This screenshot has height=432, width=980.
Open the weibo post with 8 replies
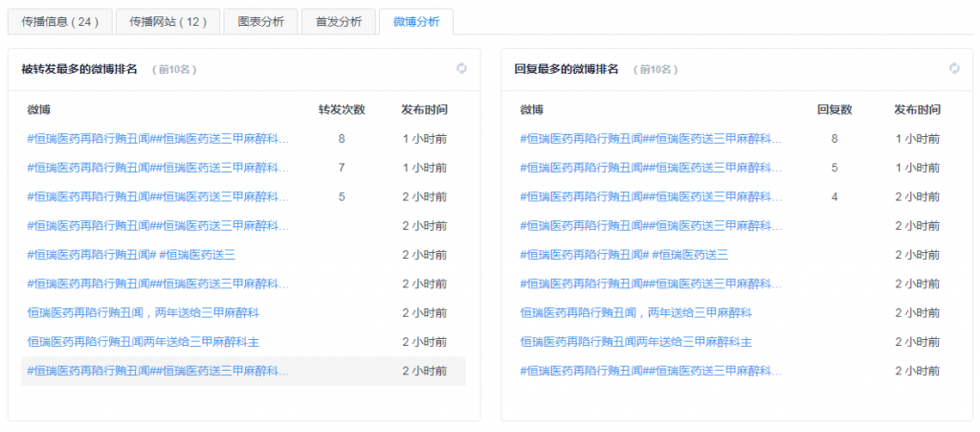pos(651,139)
